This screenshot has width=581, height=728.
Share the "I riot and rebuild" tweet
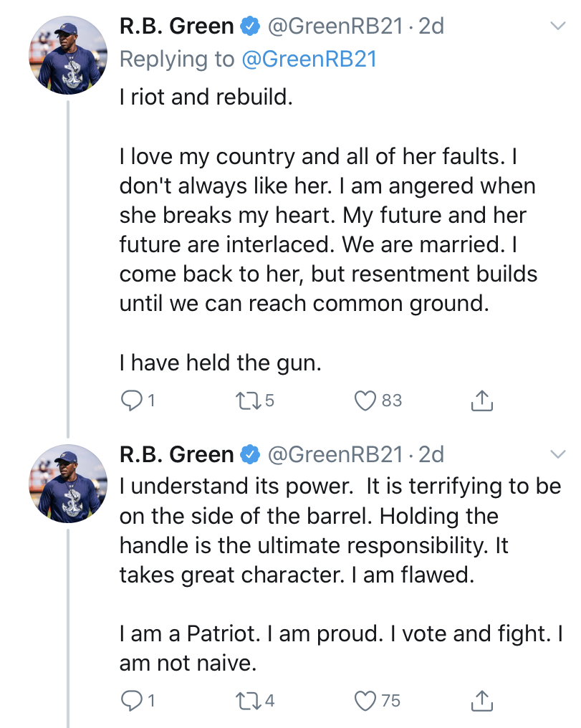(482, 401)
